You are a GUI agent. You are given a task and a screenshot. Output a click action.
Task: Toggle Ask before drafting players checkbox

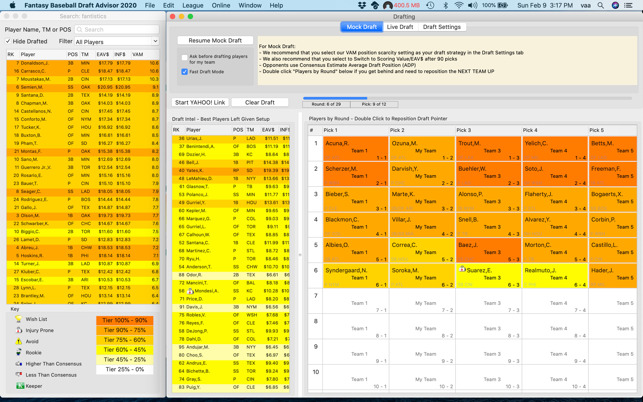pos(185,57)
